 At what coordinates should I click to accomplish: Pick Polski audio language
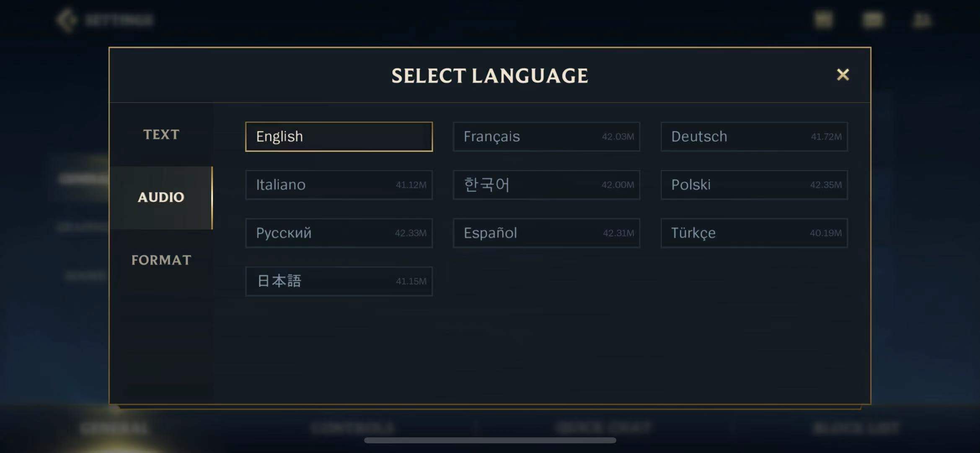point(754,185)
